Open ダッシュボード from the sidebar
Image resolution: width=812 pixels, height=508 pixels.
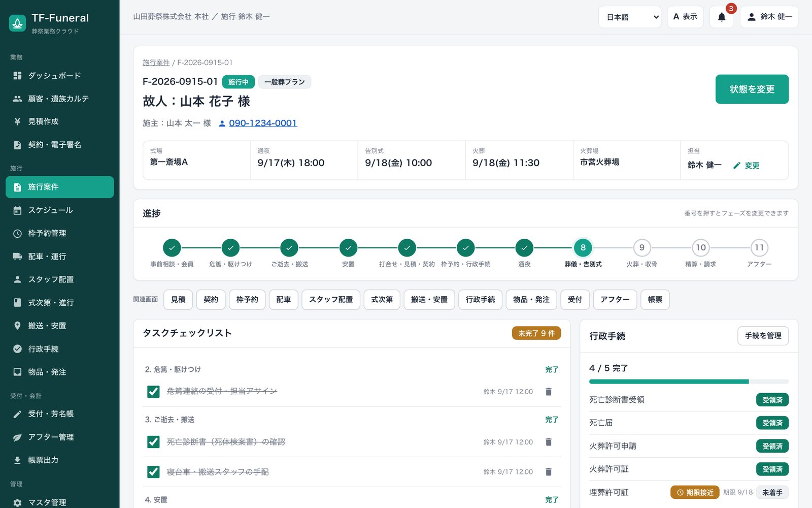(60, 76)
